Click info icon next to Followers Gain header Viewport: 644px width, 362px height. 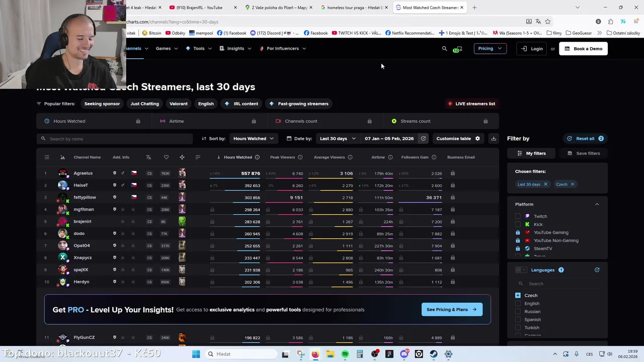434,157
